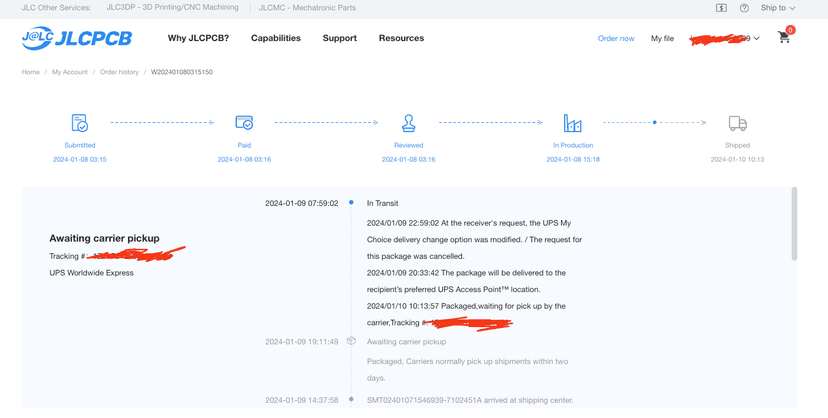Click the Paid step card icon
The width and height of the screenshot is (828, 418).
click(244, 123)
